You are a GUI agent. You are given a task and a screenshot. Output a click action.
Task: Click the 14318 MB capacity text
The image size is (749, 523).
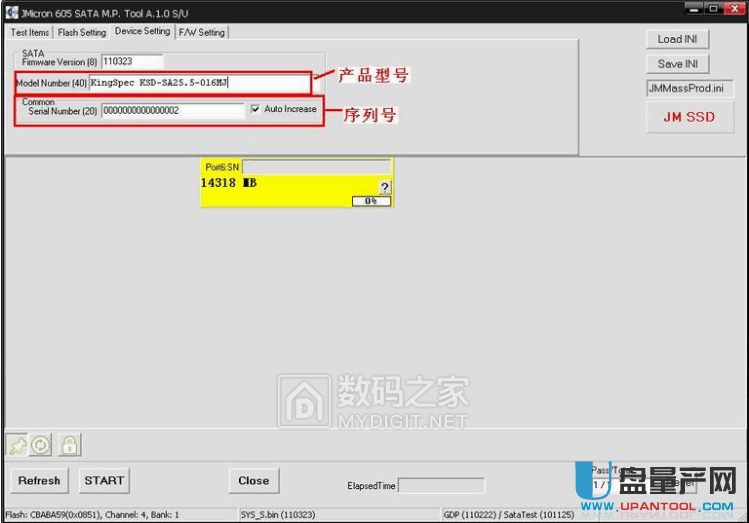point(228,183)
